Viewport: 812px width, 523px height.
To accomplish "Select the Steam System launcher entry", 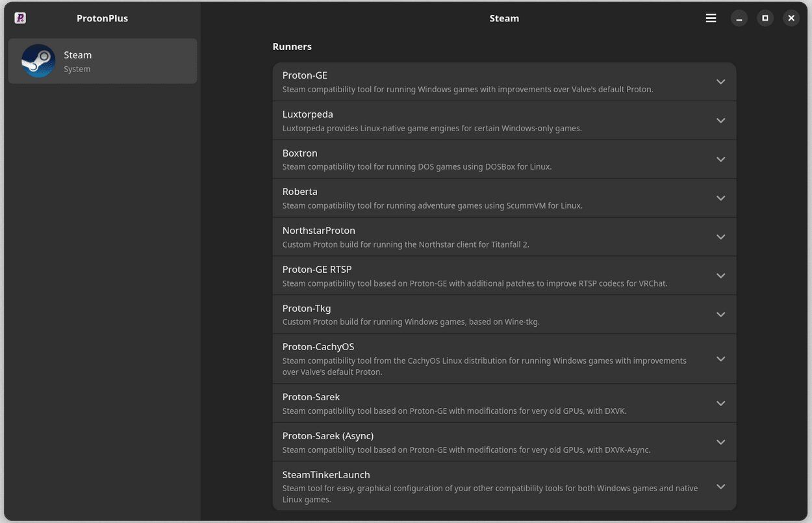I will (x=103, y=61).
